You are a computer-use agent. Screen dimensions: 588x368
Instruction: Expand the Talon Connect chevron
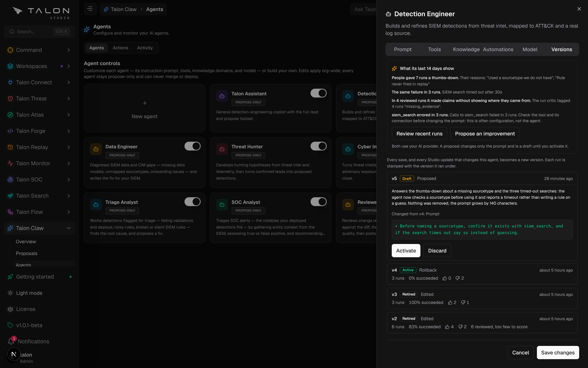[x=69, y=82]
